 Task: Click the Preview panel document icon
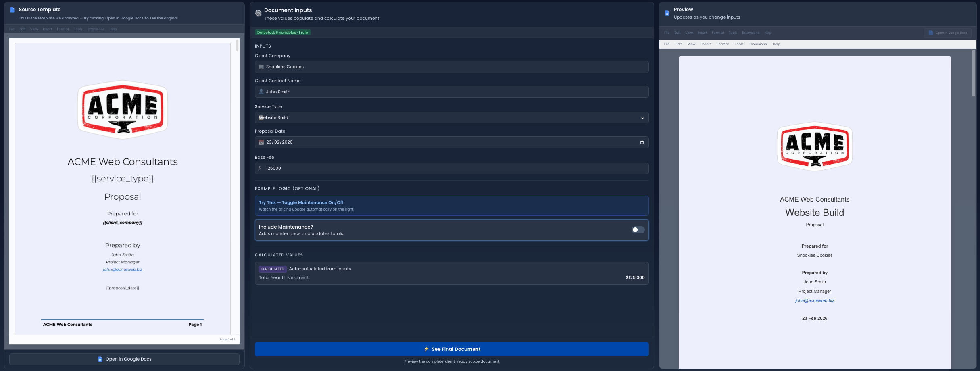pos(667,13)
